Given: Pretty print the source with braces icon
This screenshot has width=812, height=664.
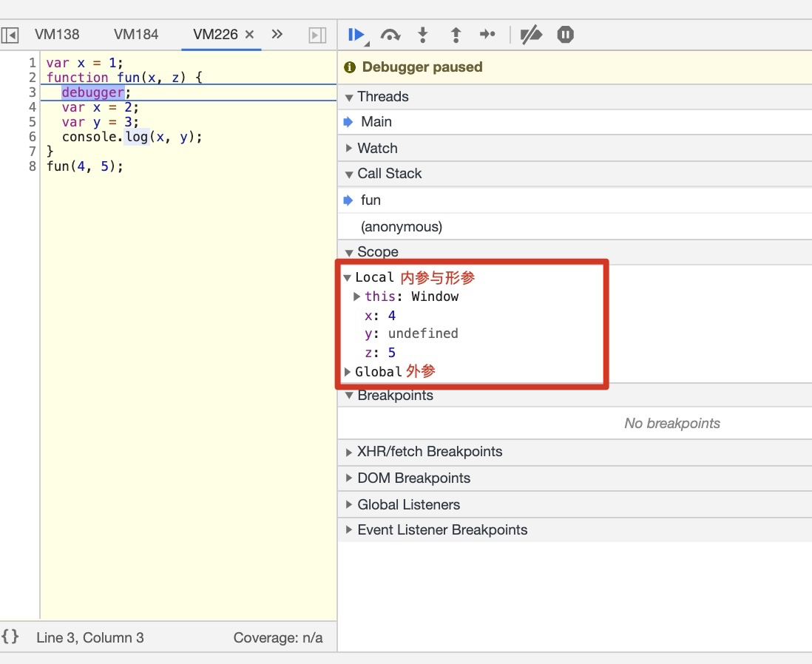Looking at the screenshot, I should tap(10, 637).
